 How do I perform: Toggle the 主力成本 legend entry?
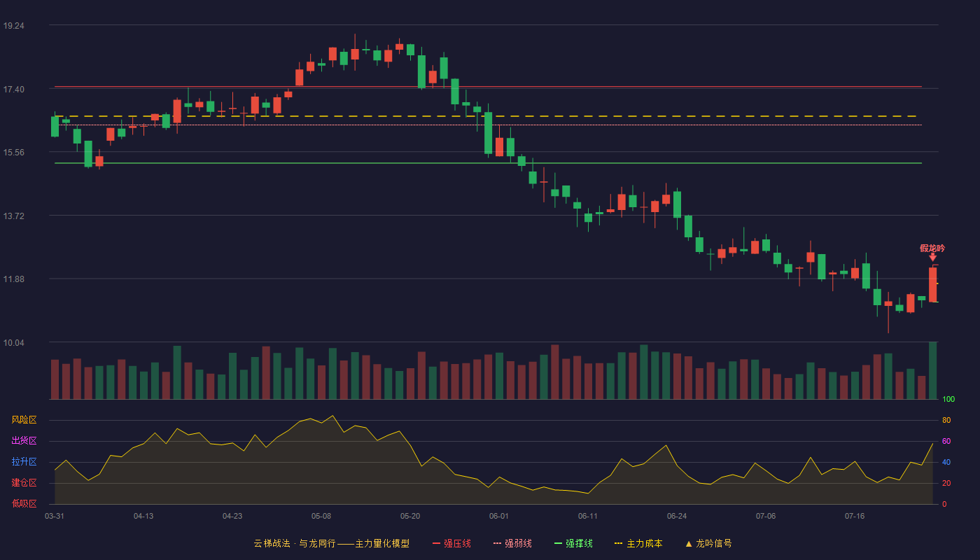(x=638, y=543)
